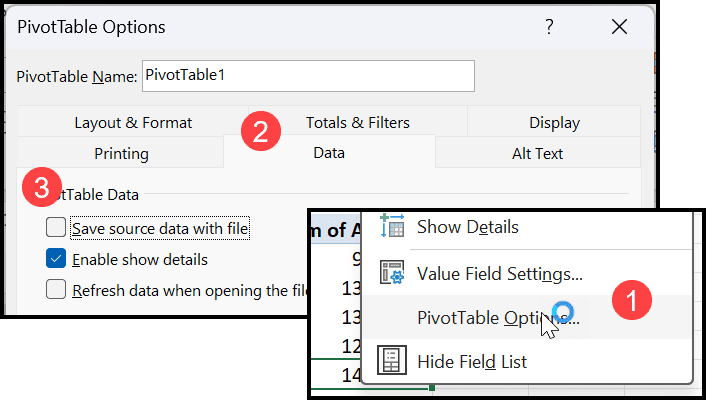This screenshot has height=400, width=706.
Task: Click the Show Details icon
Action: pyautogui.click(x=392, y=226)
